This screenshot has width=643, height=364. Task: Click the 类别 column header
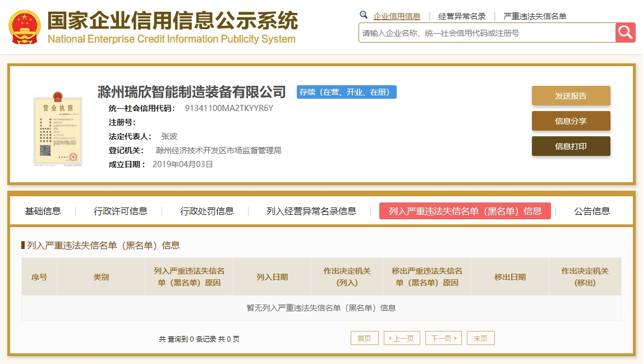click(x=101, y=277)
